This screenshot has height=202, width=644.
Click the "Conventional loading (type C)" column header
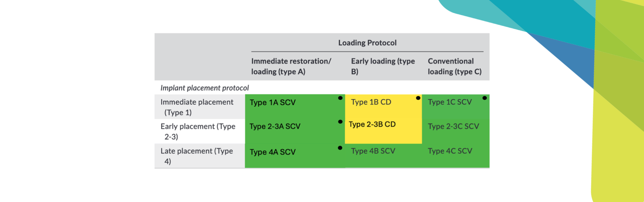click(x=454, y=66)
